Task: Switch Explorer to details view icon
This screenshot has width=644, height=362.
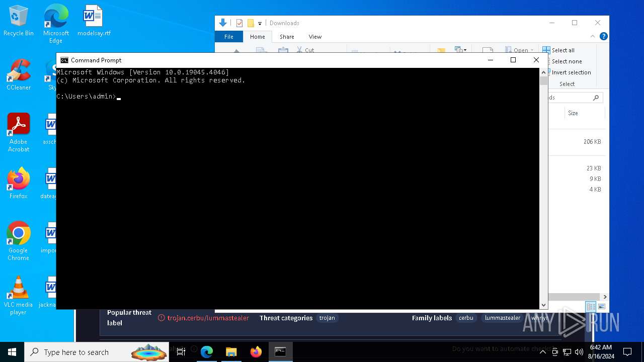Action: click(x=591, y=307)
